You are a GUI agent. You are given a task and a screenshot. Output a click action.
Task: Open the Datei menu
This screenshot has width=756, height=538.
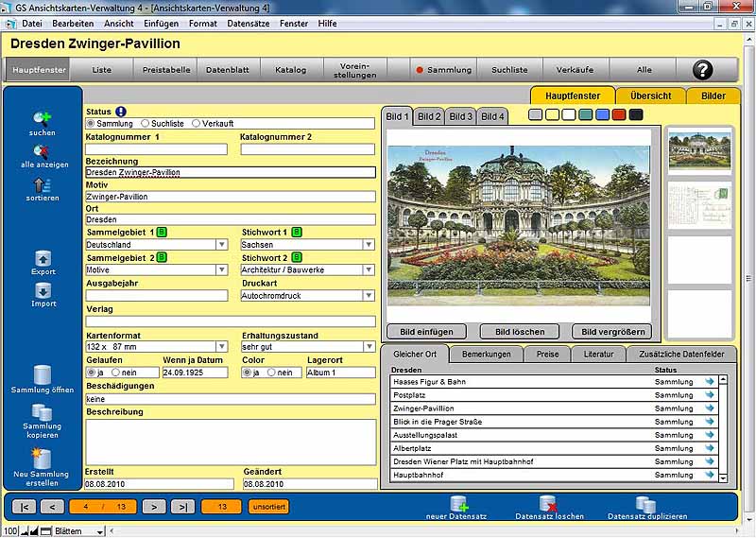pos(32,23)
